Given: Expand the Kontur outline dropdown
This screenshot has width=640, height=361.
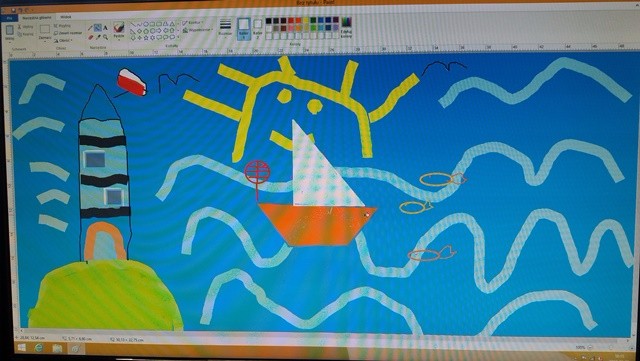Looking at the screenshot, I should click(193, 22).
